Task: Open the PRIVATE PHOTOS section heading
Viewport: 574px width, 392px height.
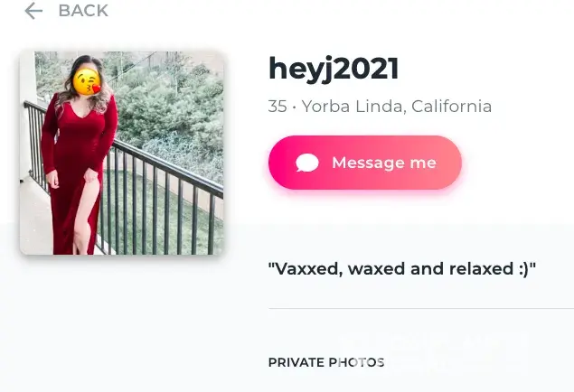Action: pyautogui.click(x=326, y=362)
